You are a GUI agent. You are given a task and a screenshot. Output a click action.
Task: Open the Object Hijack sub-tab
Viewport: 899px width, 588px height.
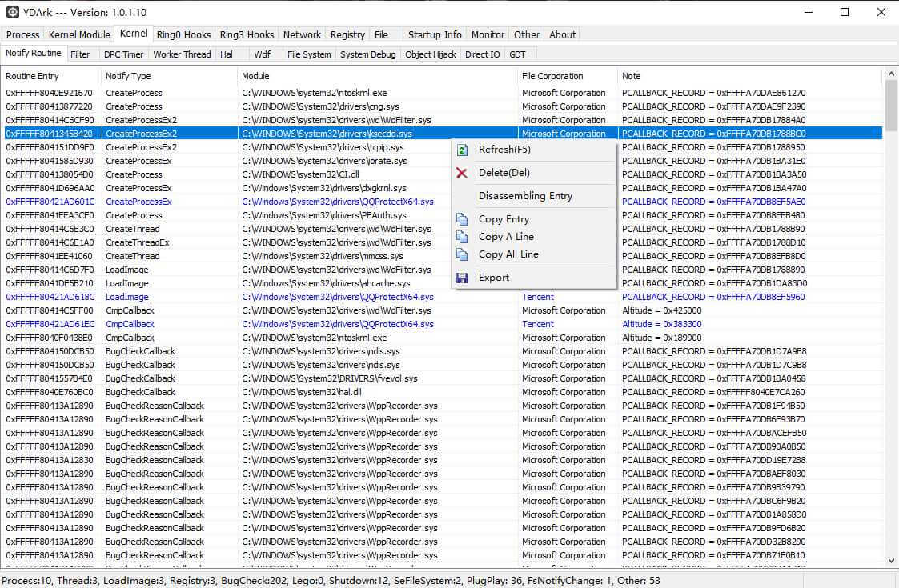pos(431,54)
